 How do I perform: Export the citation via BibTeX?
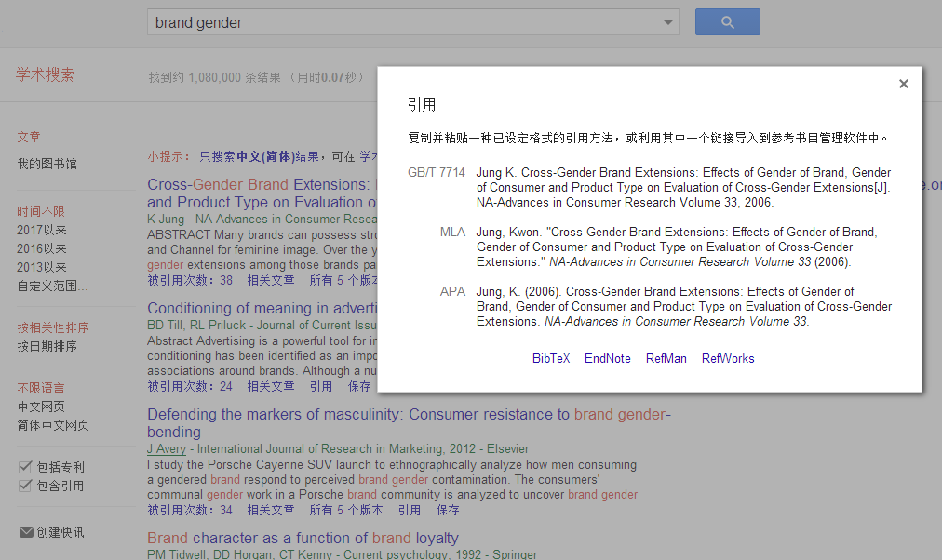[x=550, y=357]
